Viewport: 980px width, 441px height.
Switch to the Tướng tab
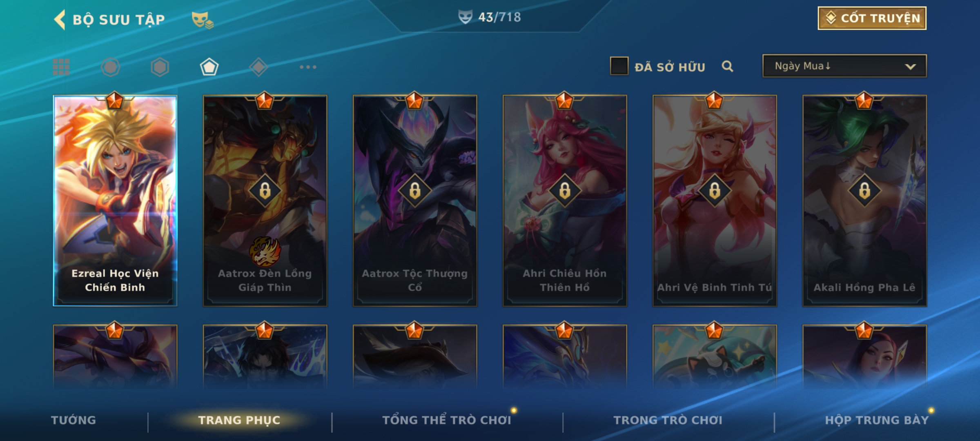[x=73, y=420]
